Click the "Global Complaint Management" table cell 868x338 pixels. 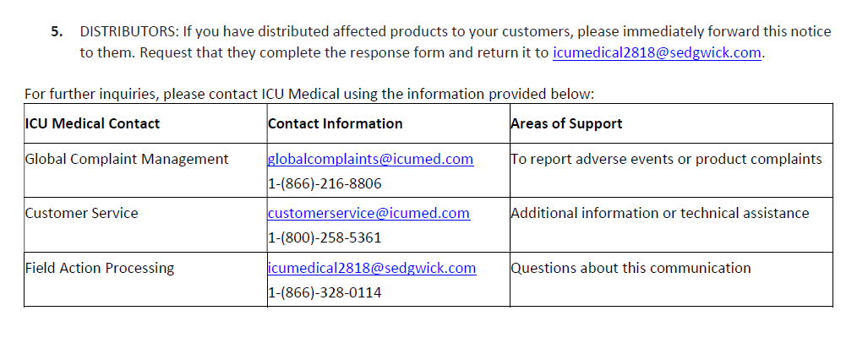point(127,159)
